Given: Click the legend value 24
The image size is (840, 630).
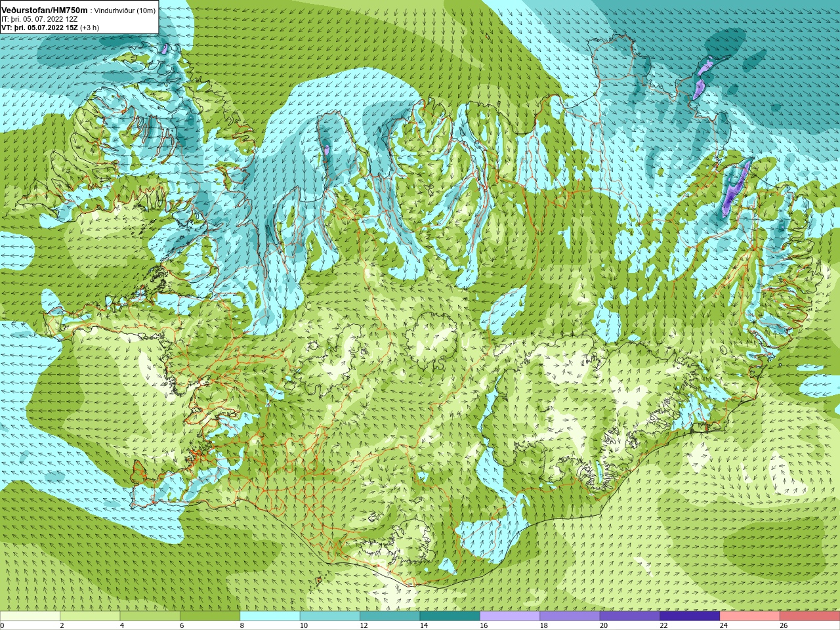Looking at the screenshot, I should pos(724,625).
